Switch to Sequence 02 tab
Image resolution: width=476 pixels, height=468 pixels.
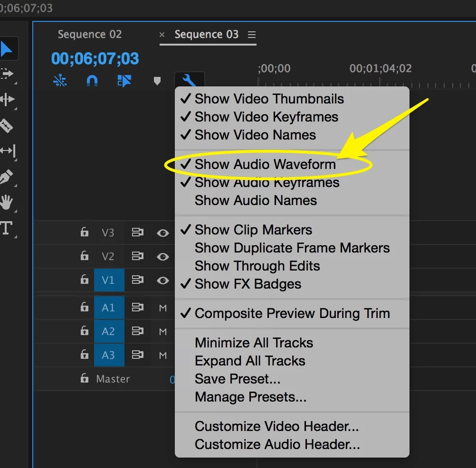pos(90,34)
